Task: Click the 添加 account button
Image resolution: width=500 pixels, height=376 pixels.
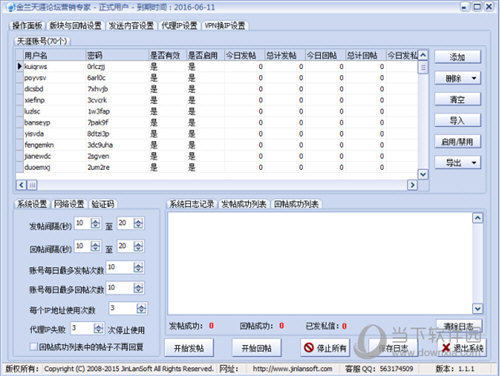Action: tap(457, 57)
